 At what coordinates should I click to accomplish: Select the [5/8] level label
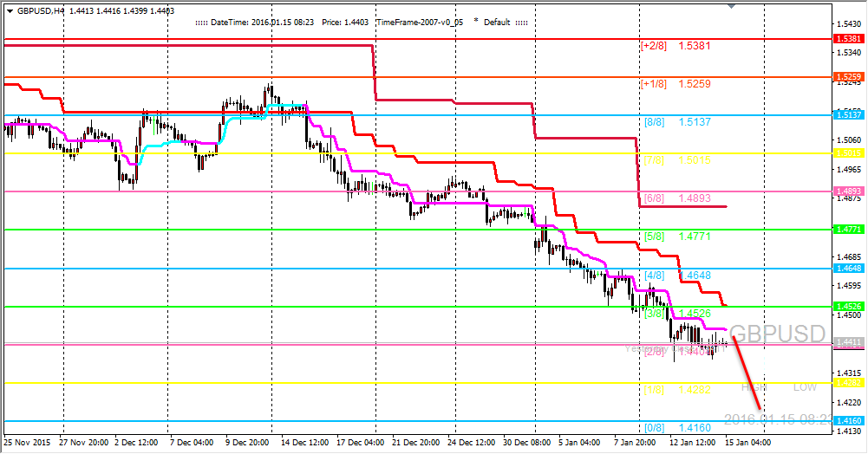[x=655, y=237]
